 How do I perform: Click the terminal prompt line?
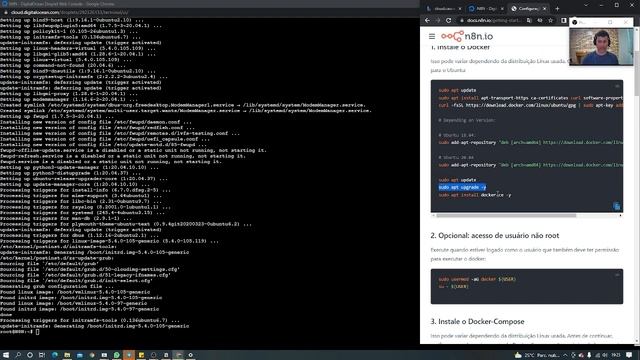(20, 332)
